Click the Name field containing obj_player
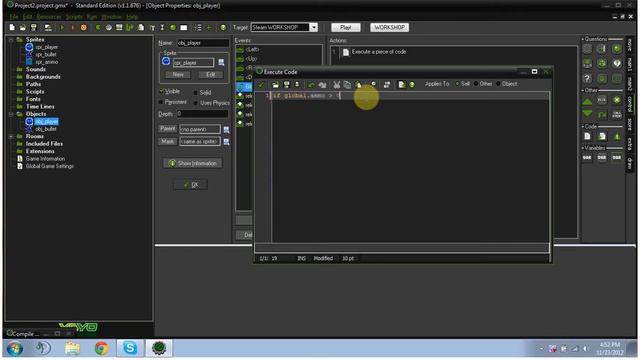 coord(203,43)
